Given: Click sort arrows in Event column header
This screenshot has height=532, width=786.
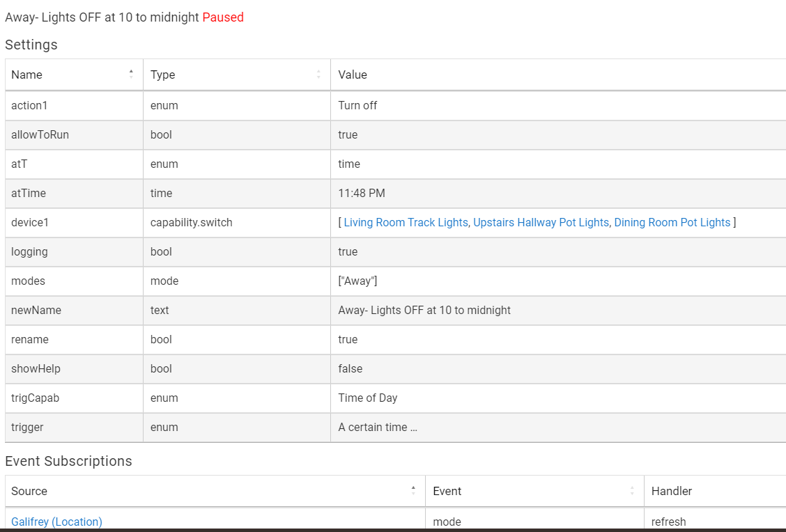Looking at the screenshot, I should [632, 490].
